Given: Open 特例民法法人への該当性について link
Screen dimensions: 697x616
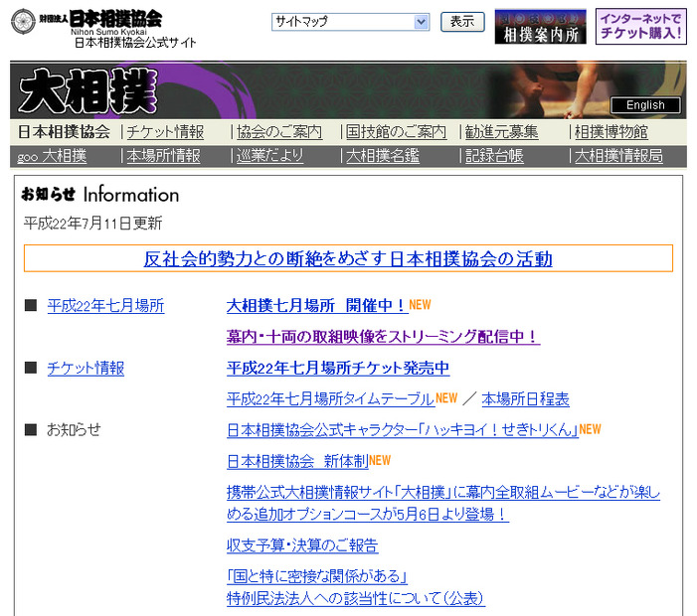Looking at the screenshot, I should (x=356, y=598).
